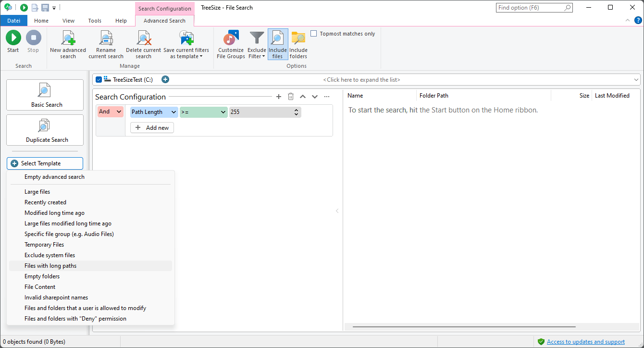The image size is (644, 348).
Task: Delete filter using the trash icon
Action: pos(291,97)
